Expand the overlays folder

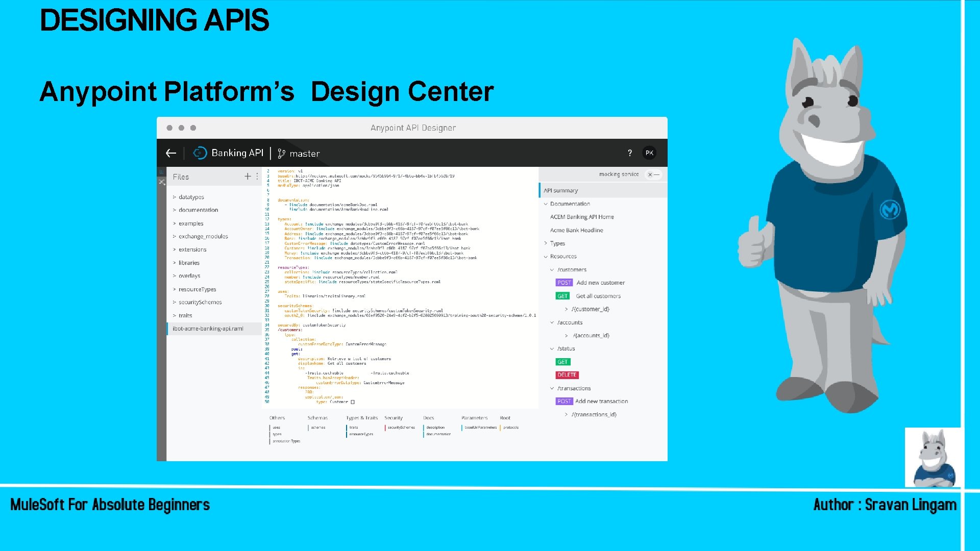(186, 276)
